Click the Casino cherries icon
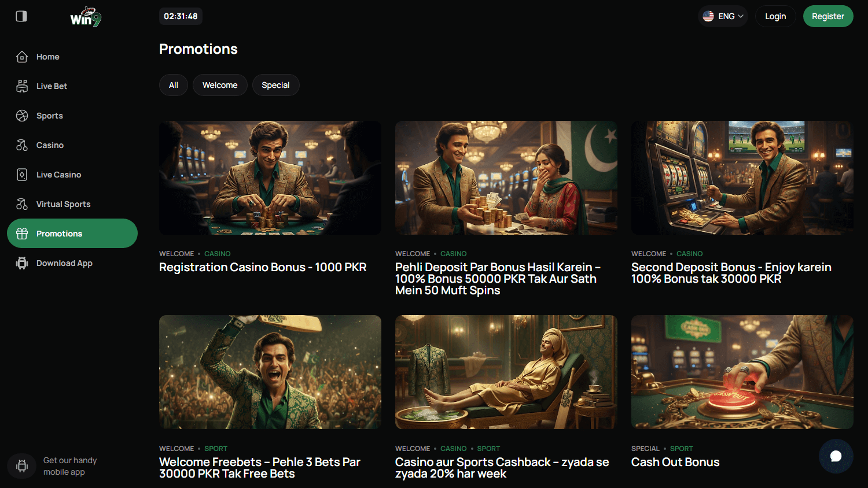The height and width of the screenshot is (488, 868). (x=22, y=145)
